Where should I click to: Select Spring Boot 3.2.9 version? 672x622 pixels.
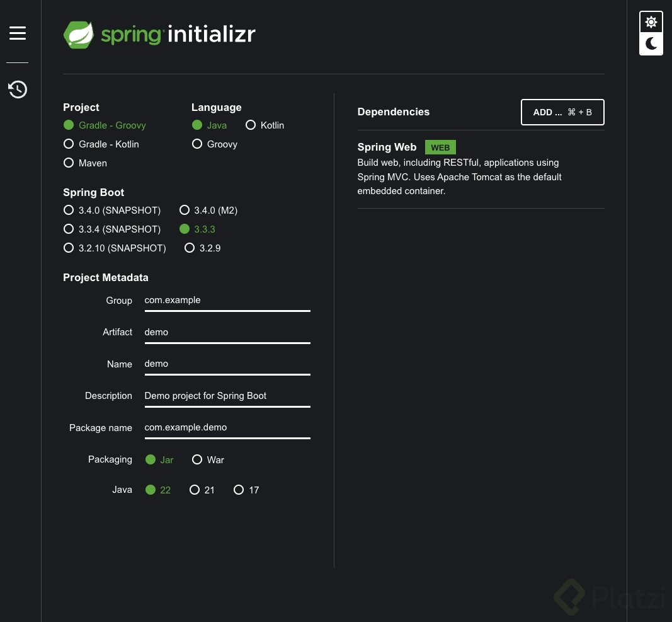tap(202, 248)
